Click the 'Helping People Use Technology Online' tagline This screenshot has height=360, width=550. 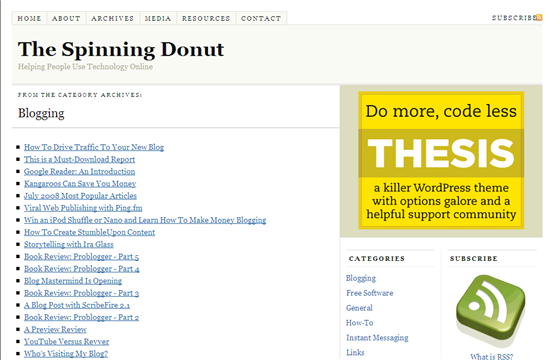(85, 67)
